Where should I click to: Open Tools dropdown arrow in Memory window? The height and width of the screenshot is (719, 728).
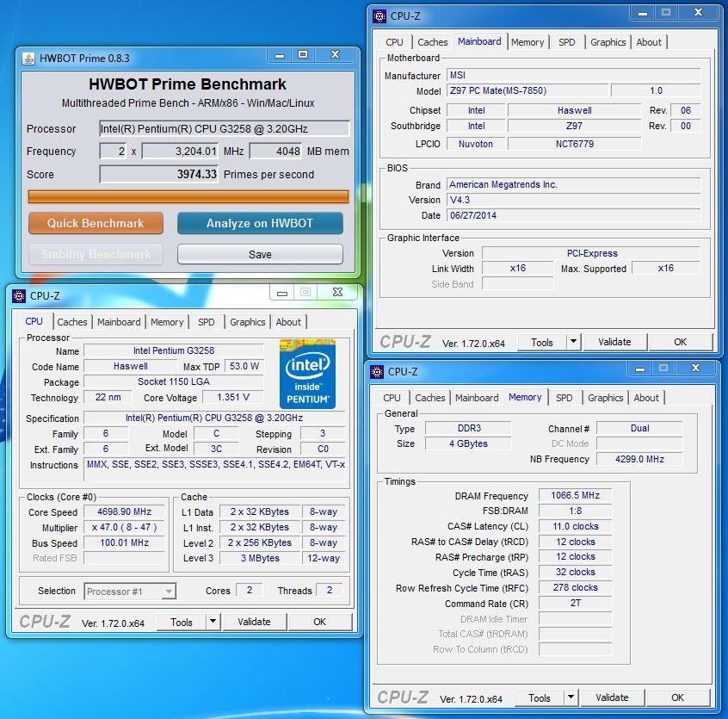coord(571,697)
